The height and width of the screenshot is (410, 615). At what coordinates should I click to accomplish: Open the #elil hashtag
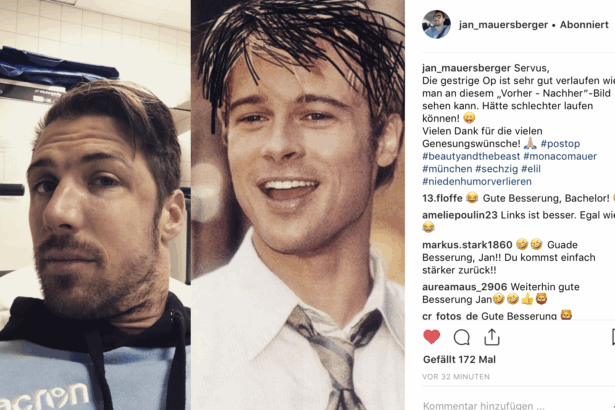point(531,169)
